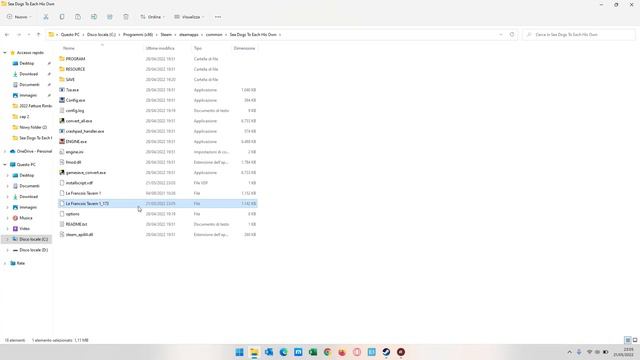Open address bar history dropdown chevron

click(x=500, y=35)
